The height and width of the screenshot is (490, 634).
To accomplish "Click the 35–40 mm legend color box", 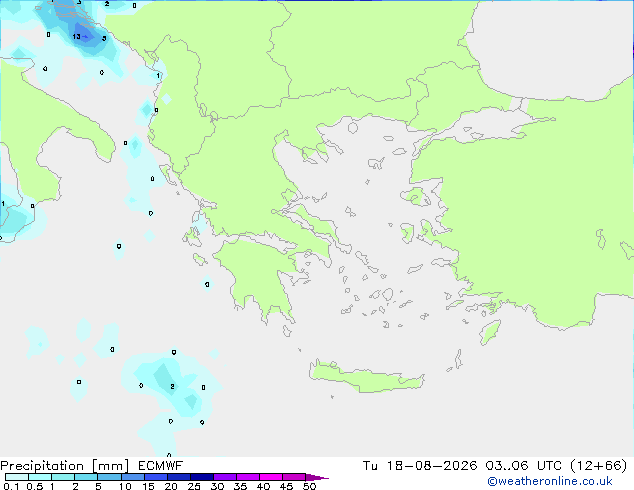I will pos(247,477).
